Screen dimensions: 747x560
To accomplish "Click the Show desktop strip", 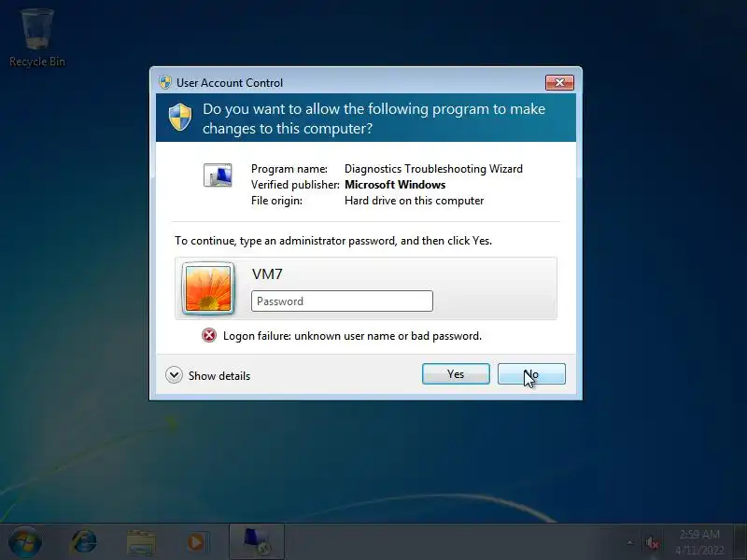I will 742,542.
